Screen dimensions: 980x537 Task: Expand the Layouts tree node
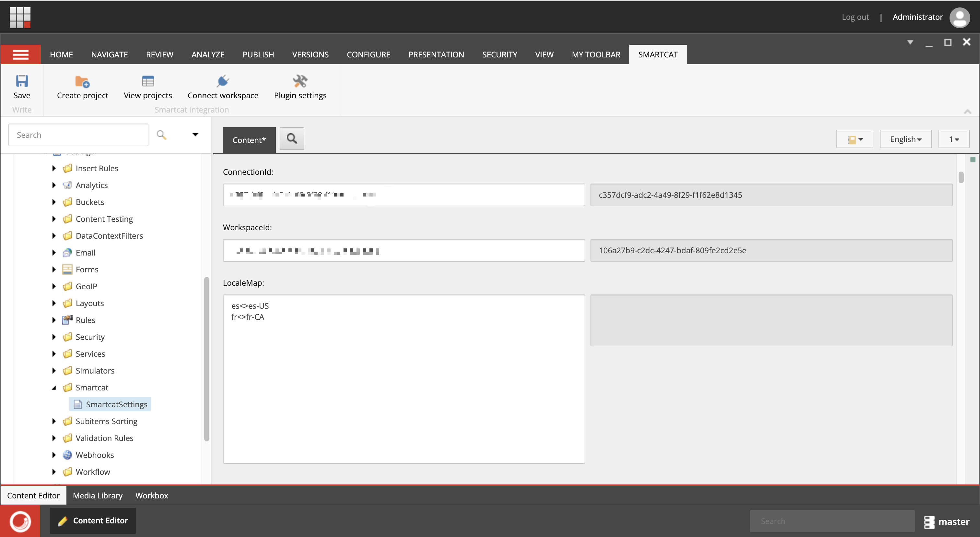tap(54, 303)
